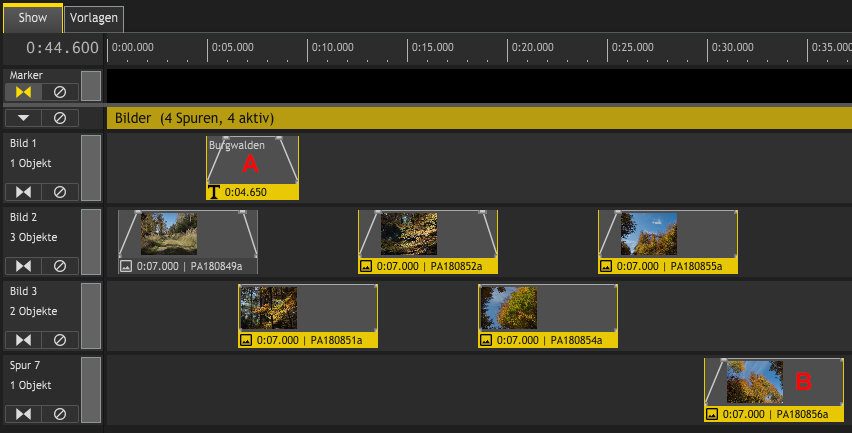Screen dimensions: 852x433
Task: Open the Show tab
Action: 32,18
